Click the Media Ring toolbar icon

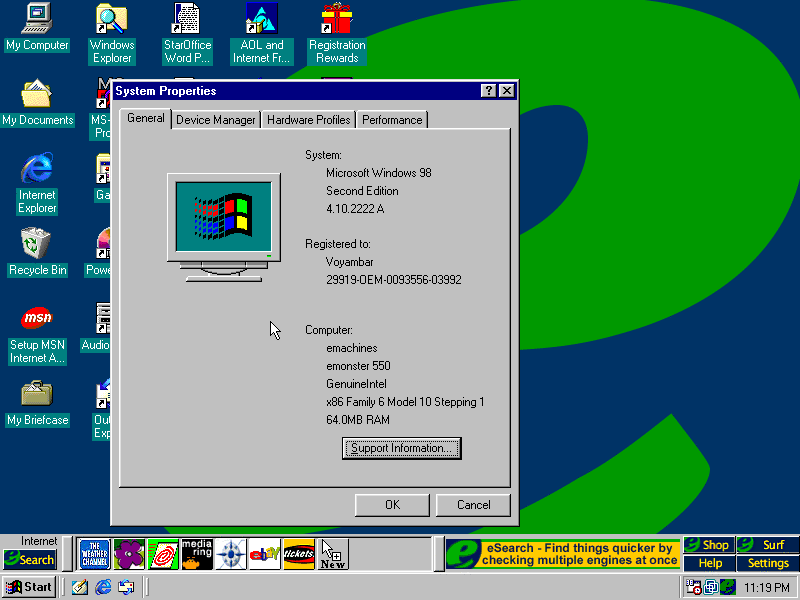tap(196, 554)
